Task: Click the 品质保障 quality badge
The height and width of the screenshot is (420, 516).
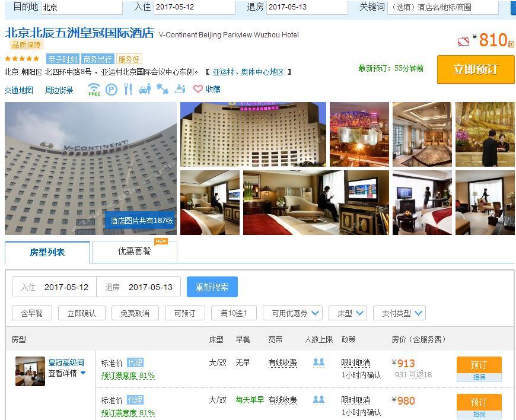Action: (26, 44)
